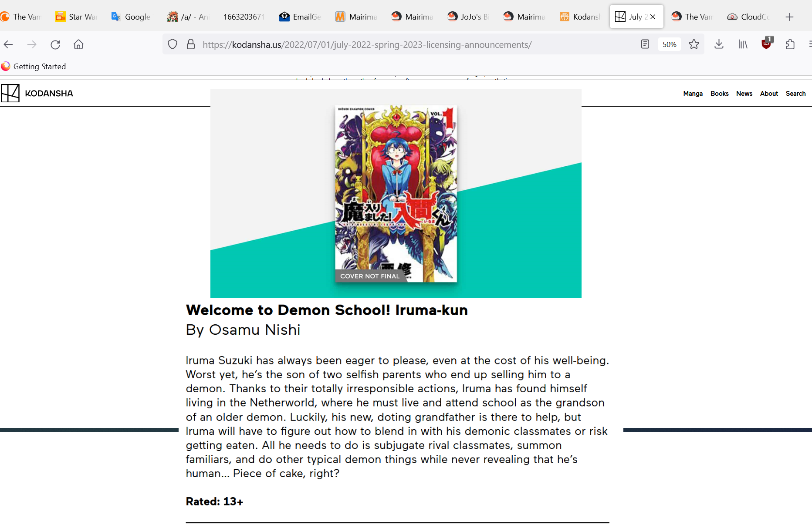Click the forward navigation arrow

pyautogui.click(x=32, y=44)
